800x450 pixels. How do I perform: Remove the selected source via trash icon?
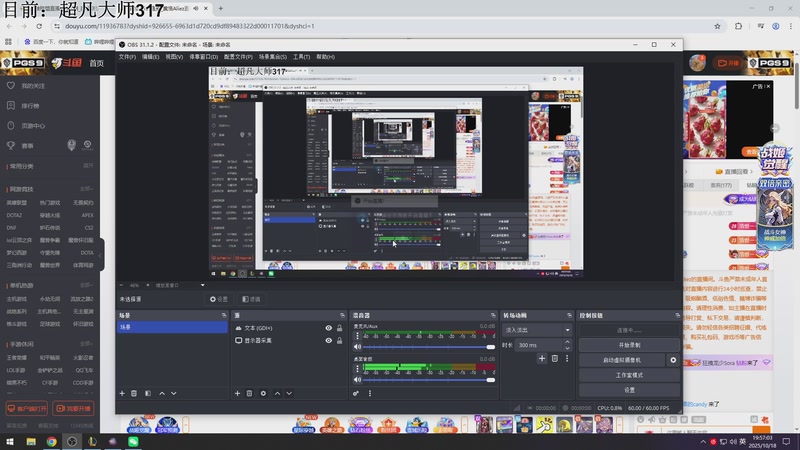(249, 393)
